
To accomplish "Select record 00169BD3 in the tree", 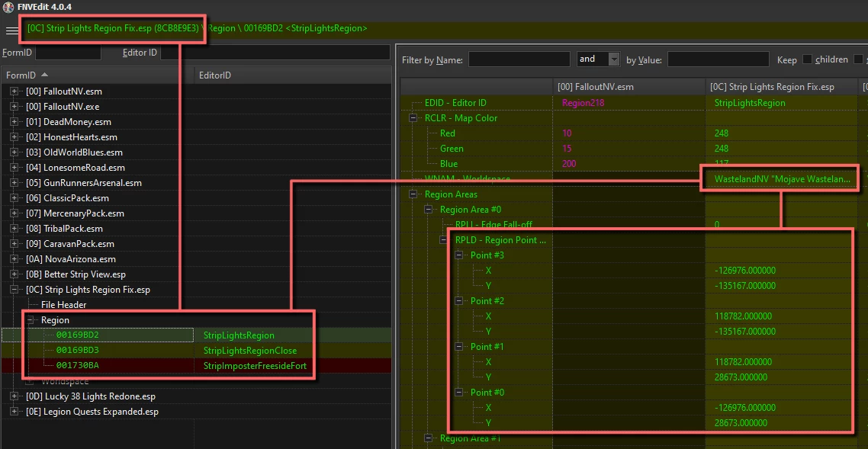I will coord(78,351).
